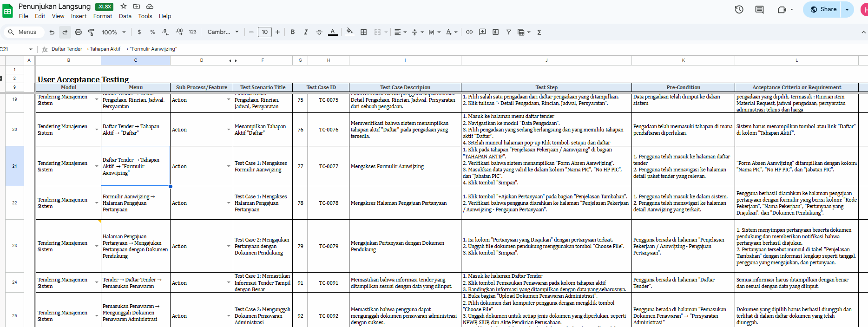Open the Action dropdown in row 21

pos(228,166)
